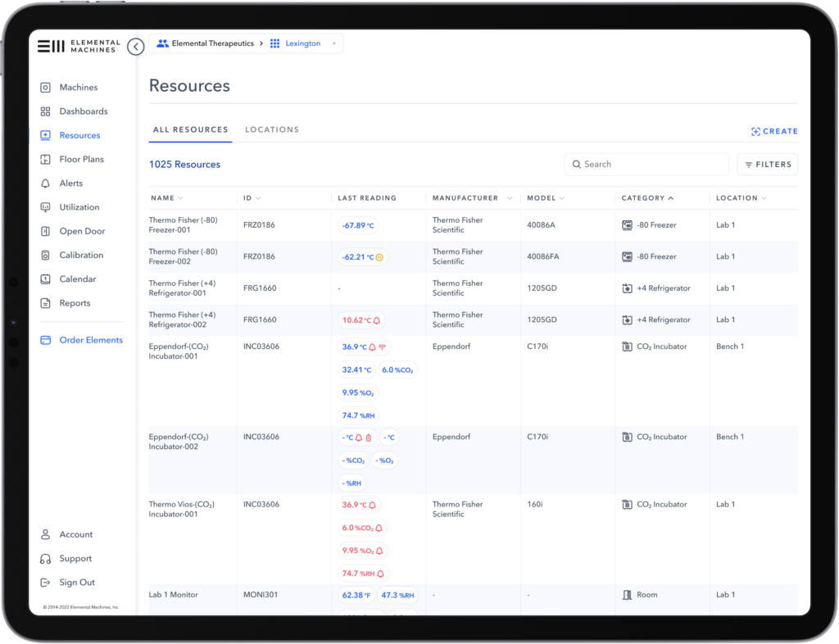
Task: Click the Resources sidebar icon
Action: click(x=46, y=135)
